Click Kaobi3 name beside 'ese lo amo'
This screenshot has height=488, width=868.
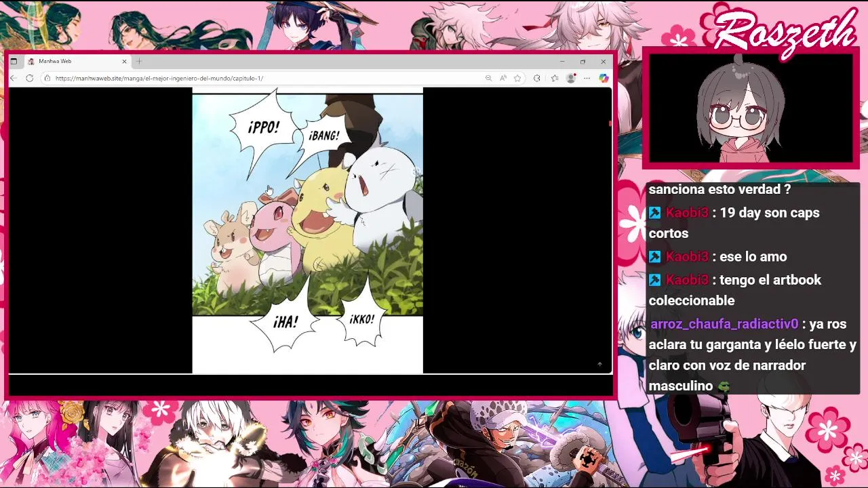[687, 257]
